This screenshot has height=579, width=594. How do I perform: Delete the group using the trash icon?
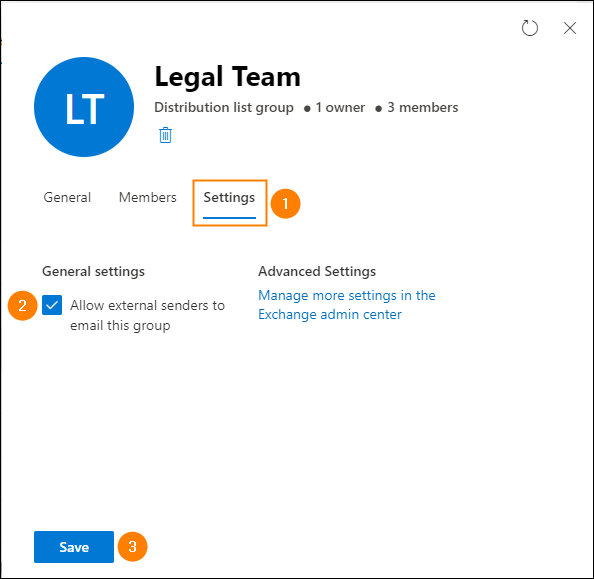(x=165, y=135)
